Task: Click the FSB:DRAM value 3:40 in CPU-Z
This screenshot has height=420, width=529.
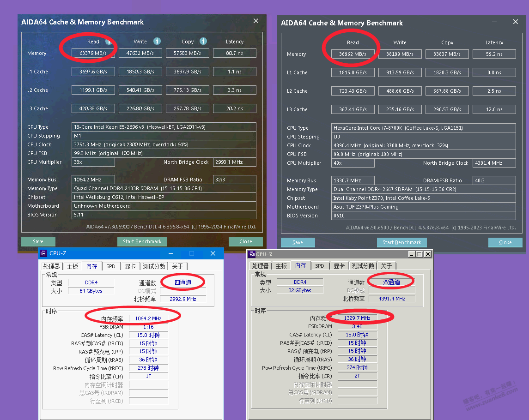Action: coord(357,327)
